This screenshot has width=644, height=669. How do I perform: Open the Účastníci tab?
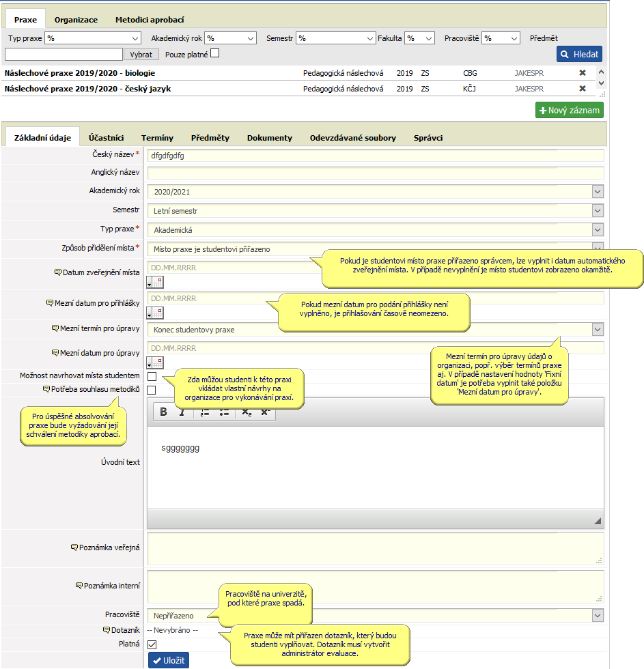(x=107, y=138)
